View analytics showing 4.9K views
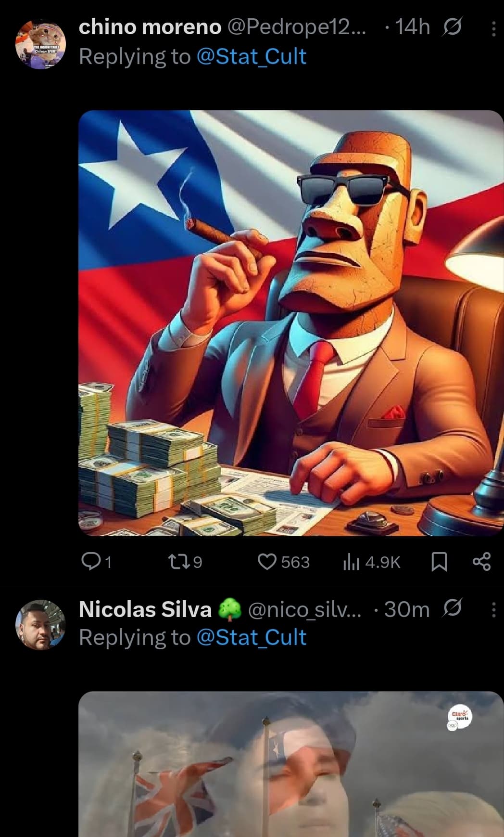 tap(371, 562)
